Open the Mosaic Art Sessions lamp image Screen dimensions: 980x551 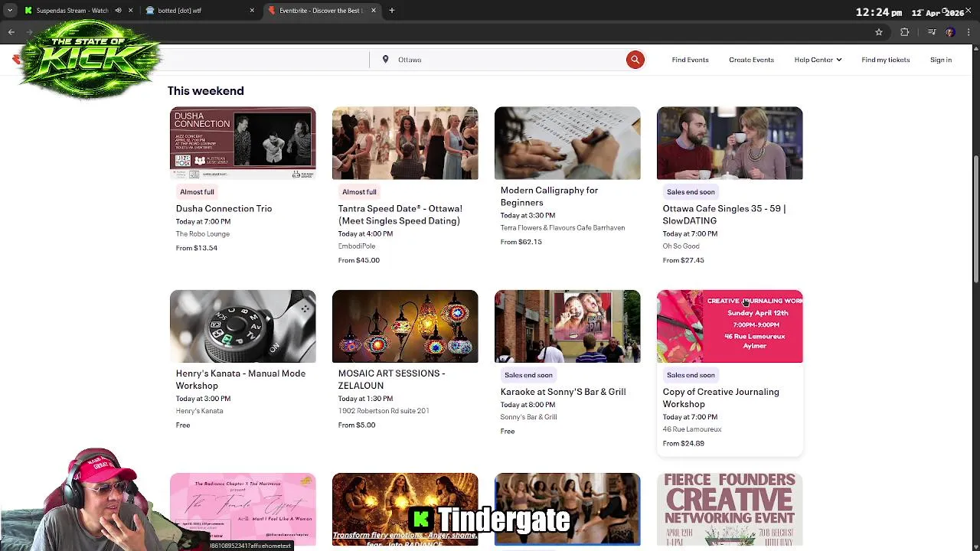(405, 326)
